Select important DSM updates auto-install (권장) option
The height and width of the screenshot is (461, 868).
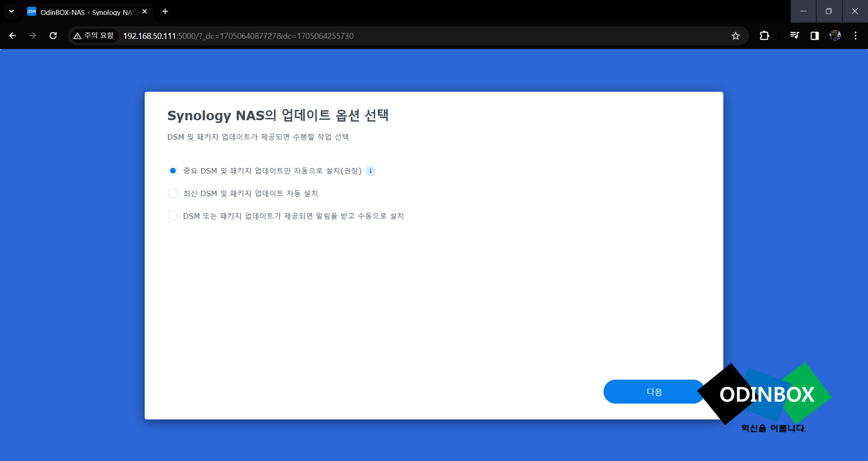click(x=173, y=171)
